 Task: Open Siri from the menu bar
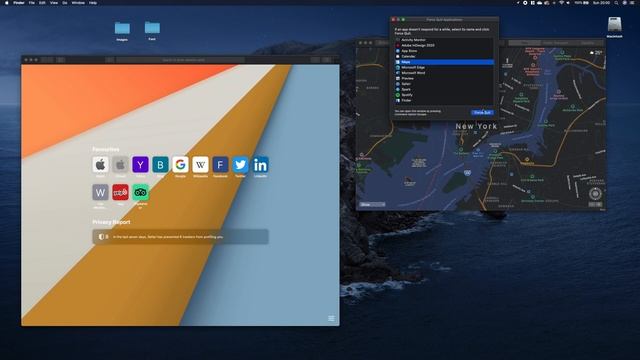point(624,3)
